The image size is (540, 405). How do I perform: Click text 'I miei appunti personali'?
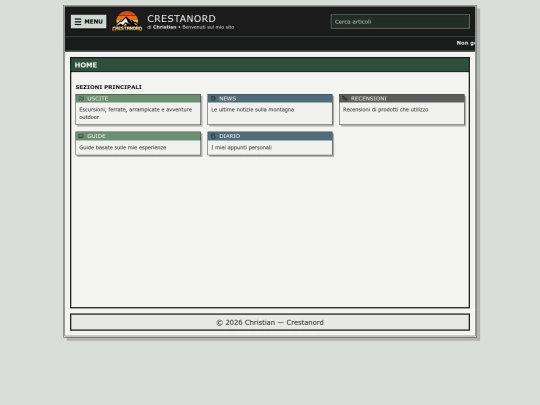241,147
